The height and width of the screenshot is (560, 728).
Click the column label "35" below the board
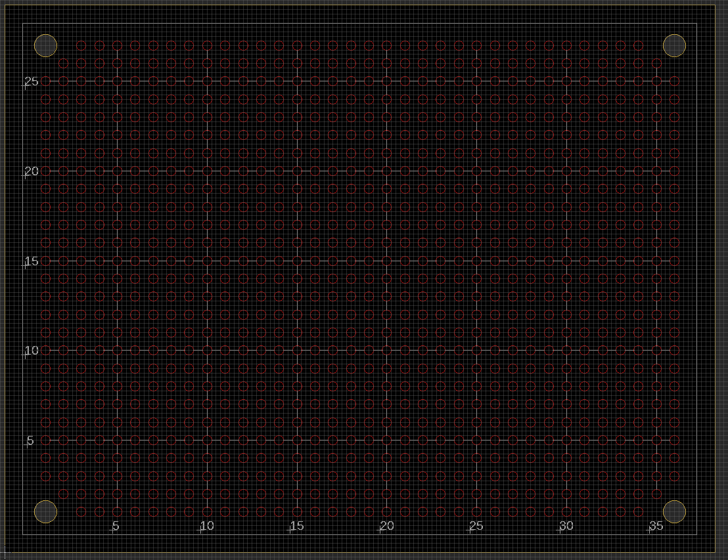tap(656, 526)
